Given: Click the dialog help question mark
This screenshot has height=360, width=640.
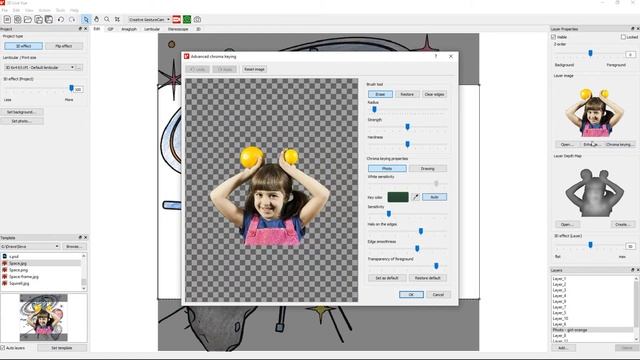Looking at the screenshot, I should [436, 56].
